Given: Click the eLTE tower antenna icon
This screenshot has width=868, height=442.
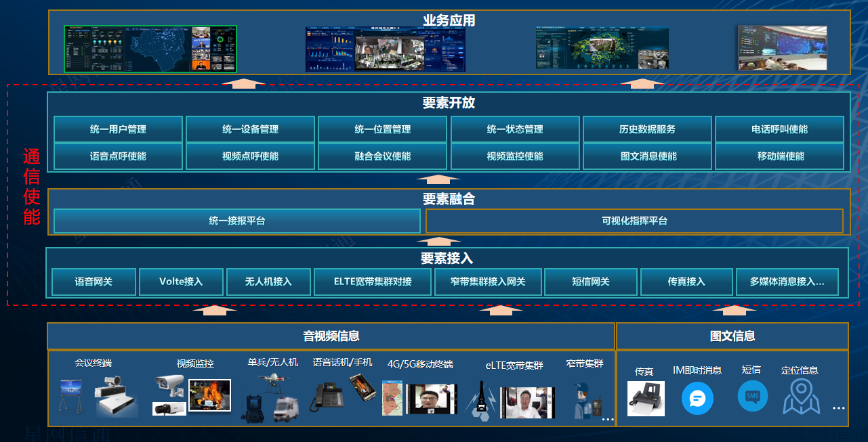Looking at the screenshot, I should pos(482,399).
